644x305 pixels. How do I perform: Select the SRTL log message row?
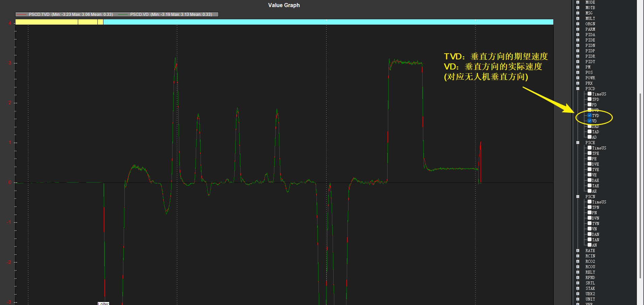(590, 283)
